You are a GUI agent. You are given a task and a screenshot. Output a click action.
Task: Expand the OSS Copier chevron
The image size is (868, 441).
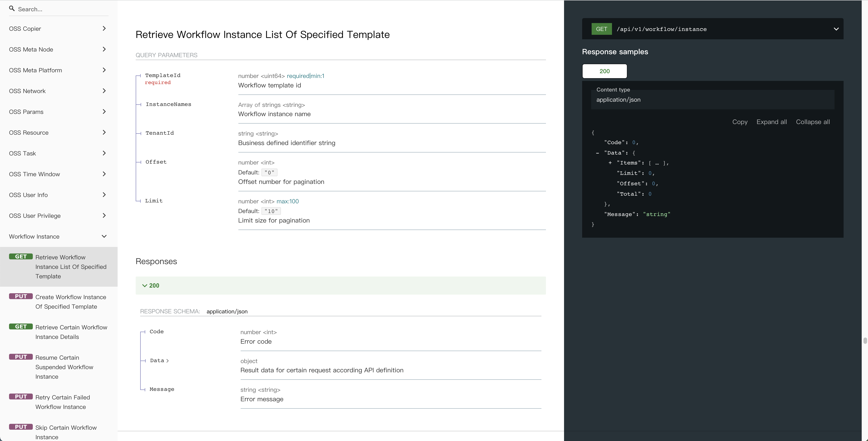(104, 29)
